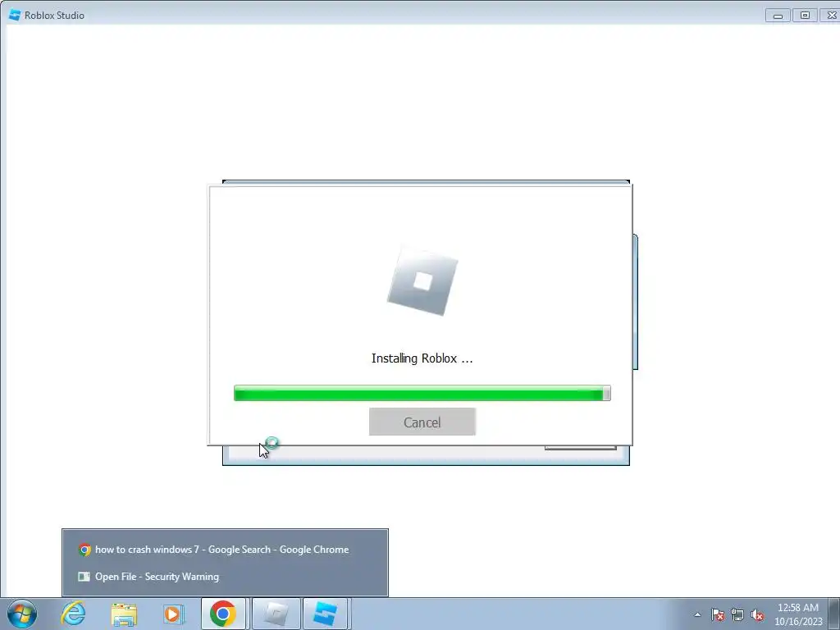
Task: Open the clock showing 12:58 AM
Action: pos(798,614)
